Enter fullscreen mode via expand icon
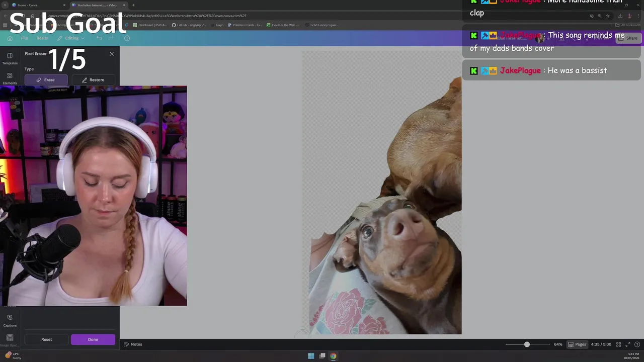The width and height of the screenshot is (644, 362). pyautogui.click(x=628, y=344)
